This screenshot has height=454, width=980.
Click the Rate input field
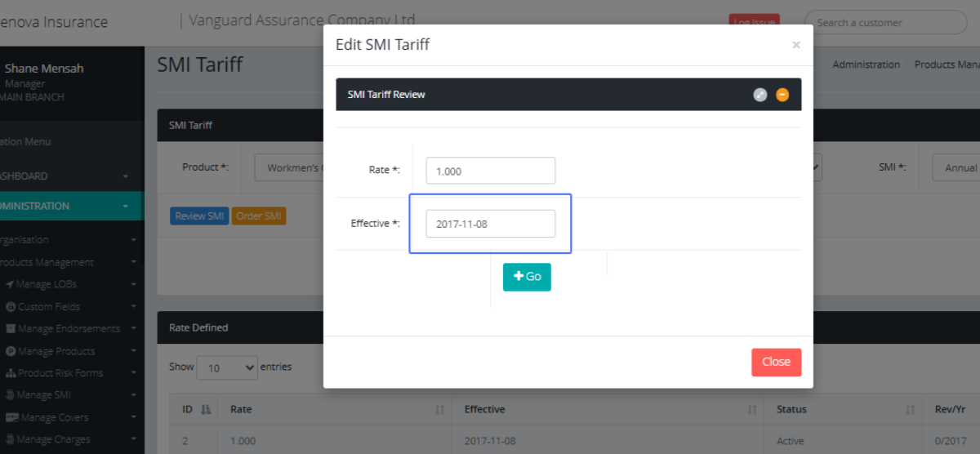[490, 171]
